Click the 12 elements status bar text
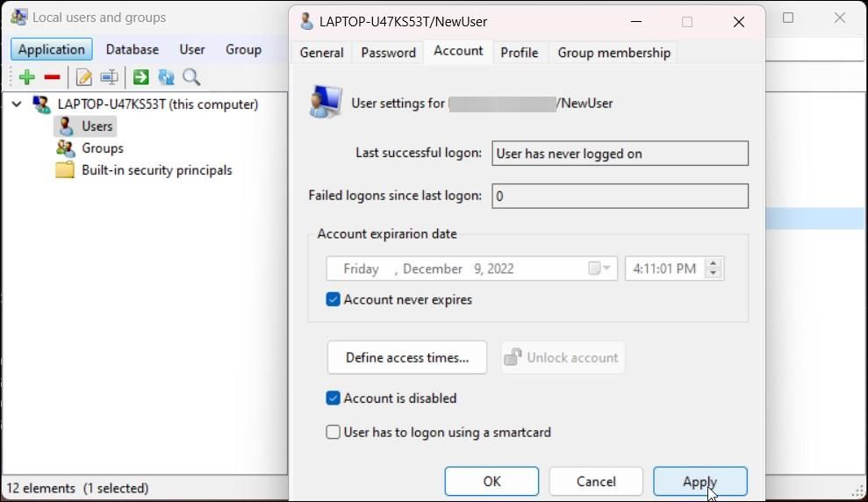Screen dimensions: 868x502 pos(41,488)
